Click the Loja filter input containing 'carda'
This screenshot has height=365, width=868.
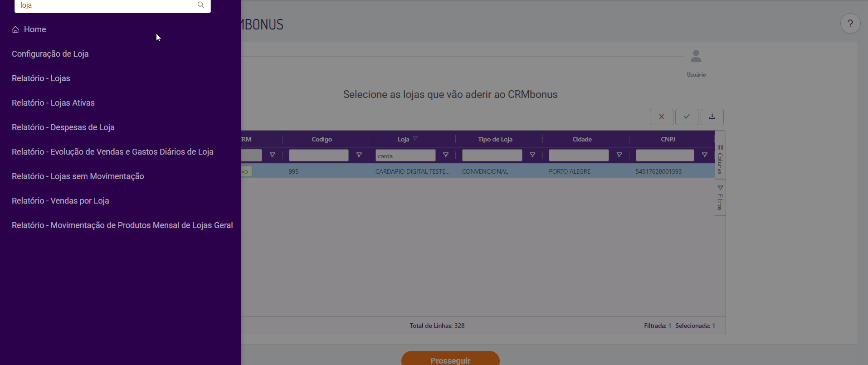point(405,156)
